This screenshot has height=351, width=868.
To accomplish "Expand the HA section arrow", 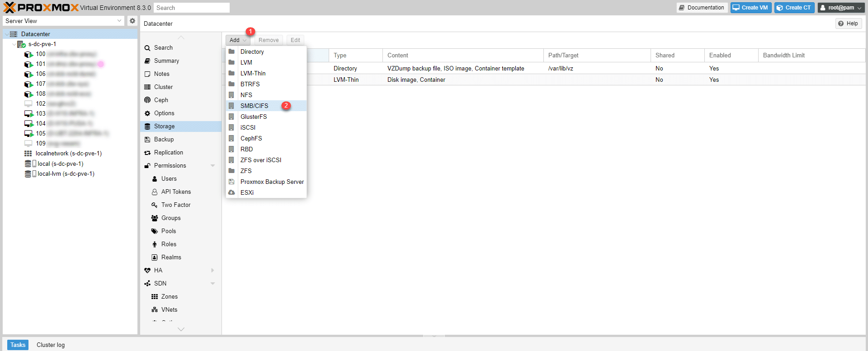I will pos(213,271).
